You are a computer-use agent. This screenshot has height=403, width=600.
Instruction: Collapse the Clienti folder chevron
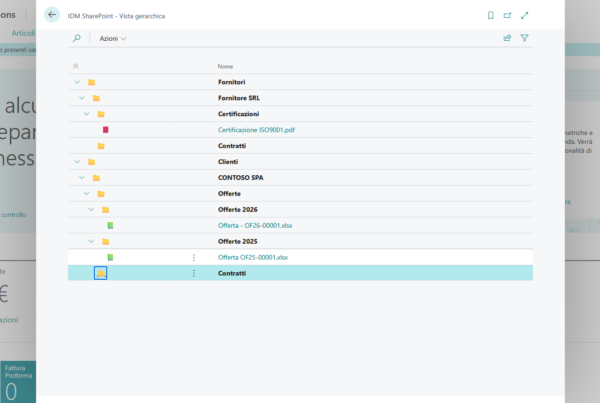77,162
